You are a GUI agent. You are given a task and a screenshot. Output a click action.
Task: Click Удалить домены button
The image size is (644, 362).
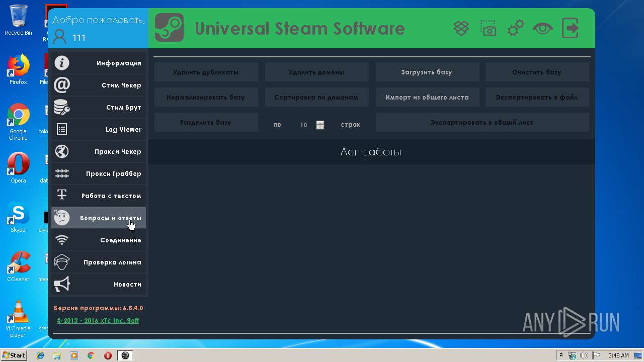316,72
